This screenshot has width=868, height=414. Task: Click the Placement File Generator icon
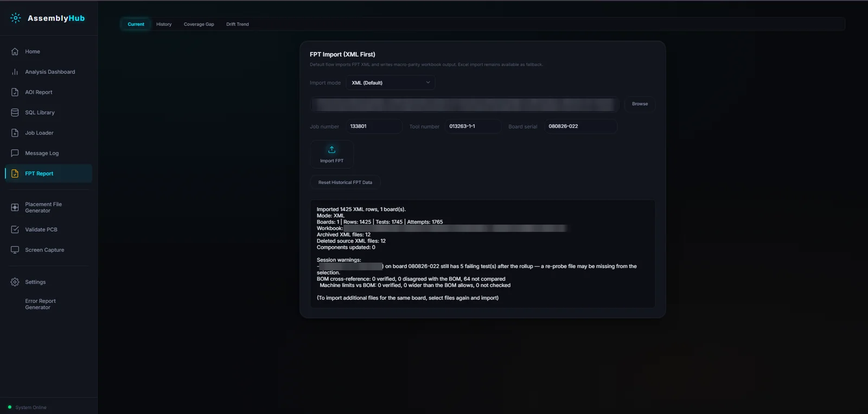pos(15,207)
